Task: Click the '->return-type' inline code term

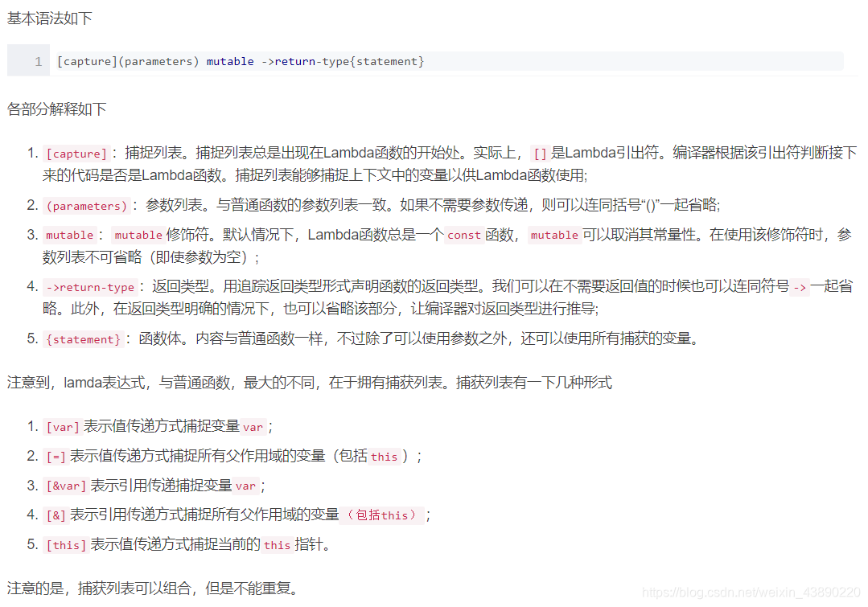Action: [x=90, y=287]
